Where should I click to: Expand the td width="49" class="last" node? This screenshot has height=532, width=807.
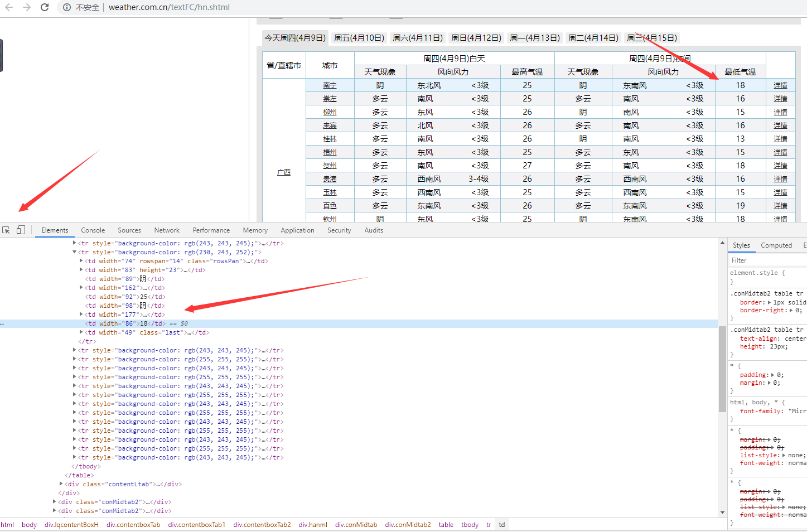81,332
